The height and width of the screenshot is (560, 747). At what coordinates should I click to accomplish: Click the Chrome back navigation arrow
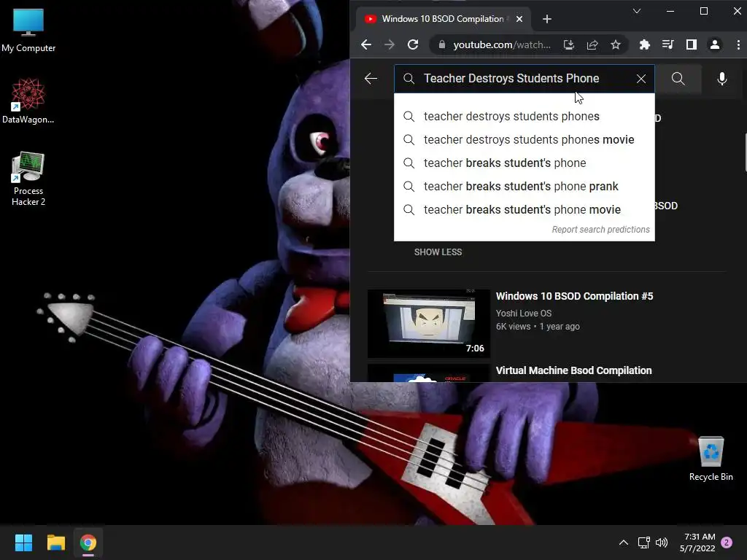click(366, 44)
